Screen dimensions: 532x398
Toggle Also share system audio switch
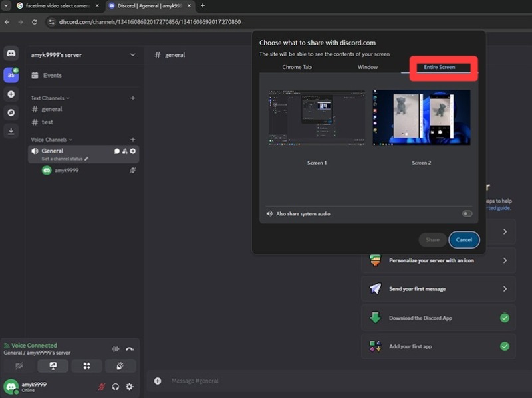click(467, 213)
